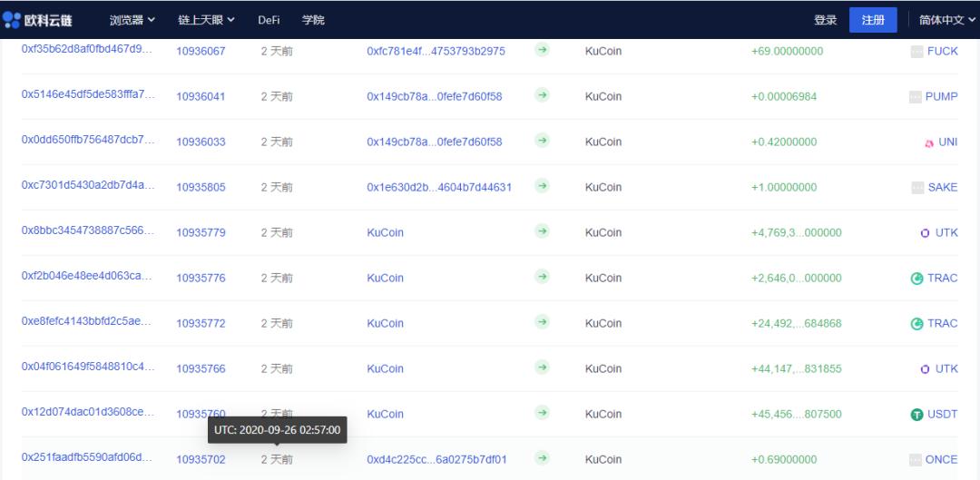The width and height of the screenshot is (980, 480).
Task: Click the green arrow in block 10936033 row
Action: [x=542, y=141]
